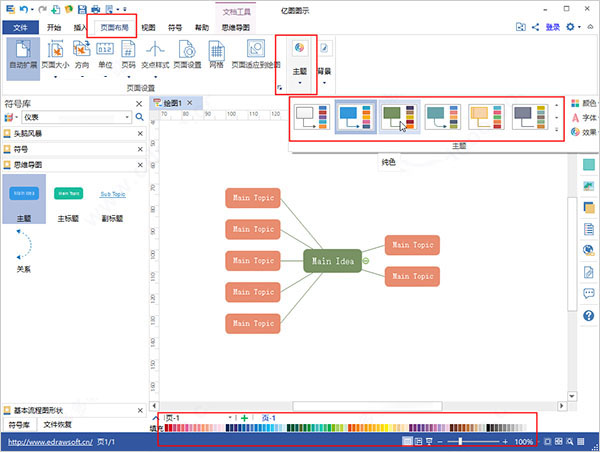Close the 符号库 symbol library panel
Viewport: 600px width, 452px height.
point(139,104)
